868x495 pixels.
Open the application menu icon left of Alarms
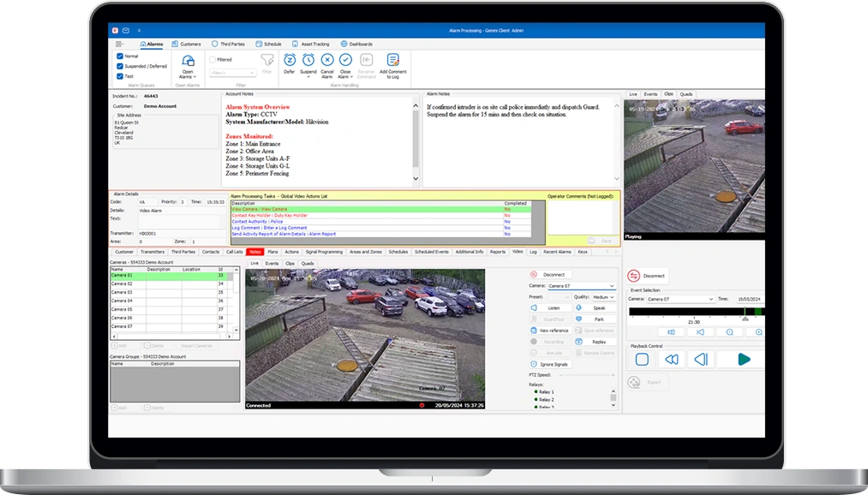click(x=119, y=44)
